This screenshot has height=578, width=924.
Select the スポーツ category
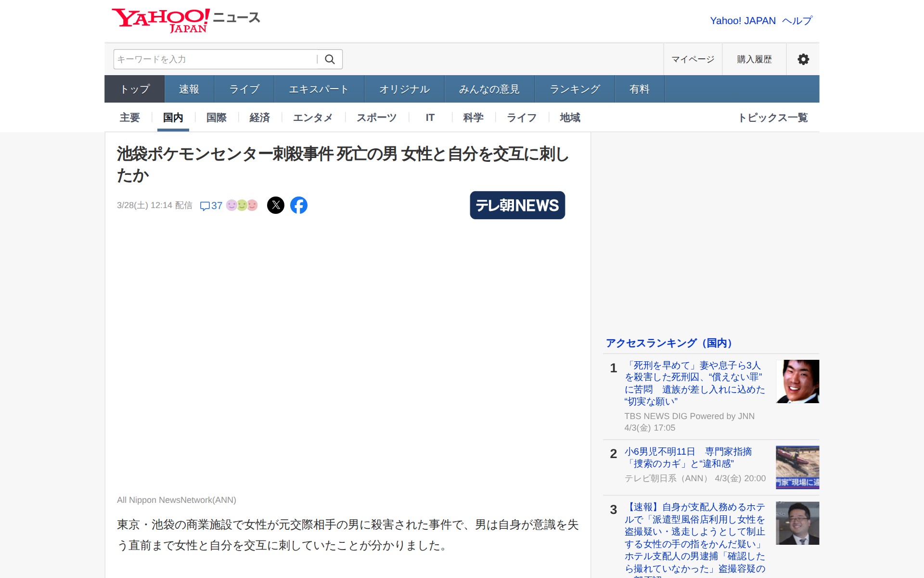click(376, 118)
